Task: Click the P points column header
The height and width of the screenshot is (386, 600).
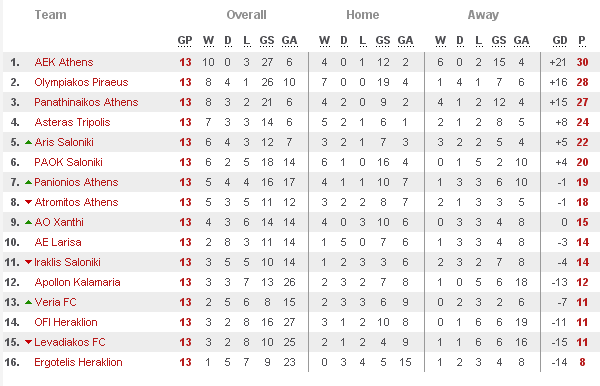Action: pos(582,41)
